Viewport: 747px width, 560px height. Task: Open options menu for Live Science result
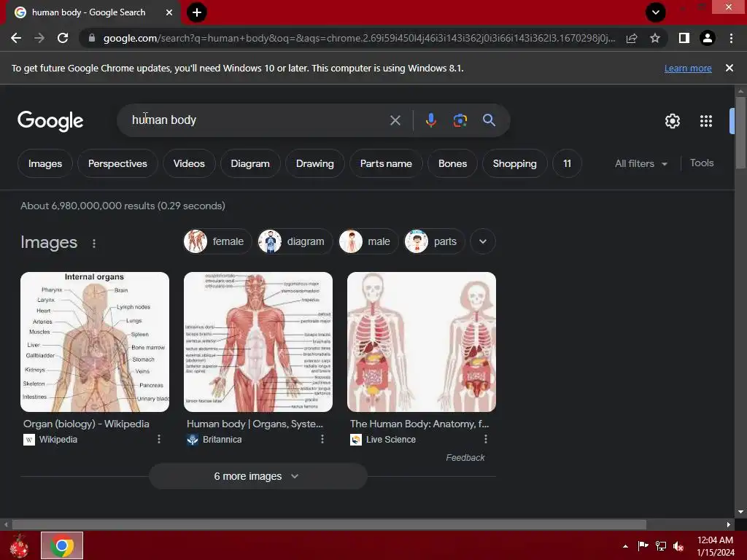pos(485,439)
